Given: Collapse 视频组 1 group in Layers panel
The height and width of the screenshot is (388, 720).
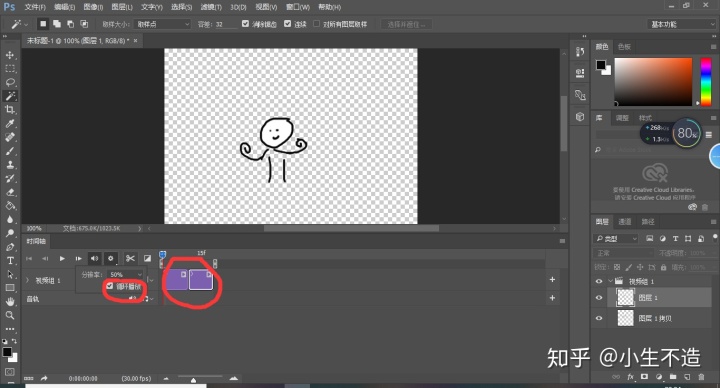Looking at the screenshot, I should (610, 281).
